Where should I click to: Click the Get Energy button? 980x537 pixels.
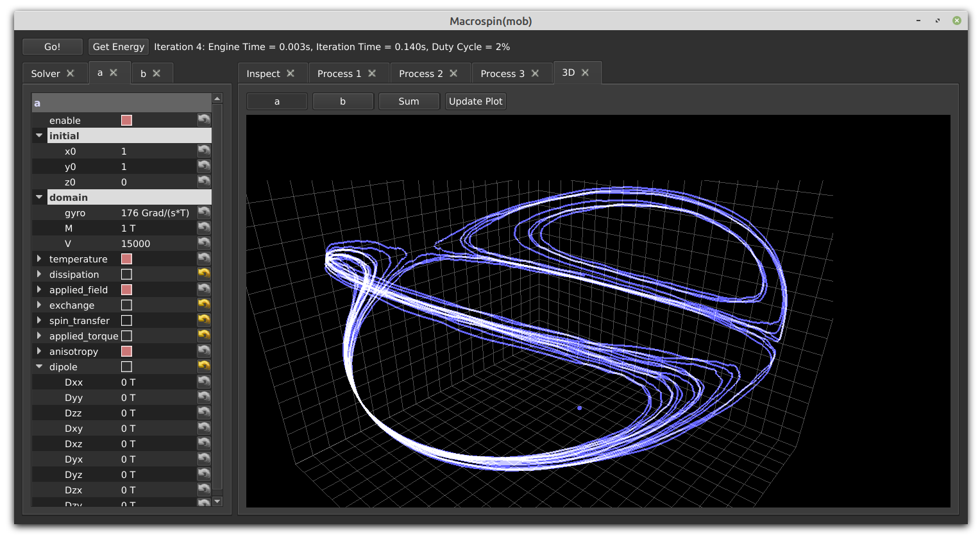point(119,47)
